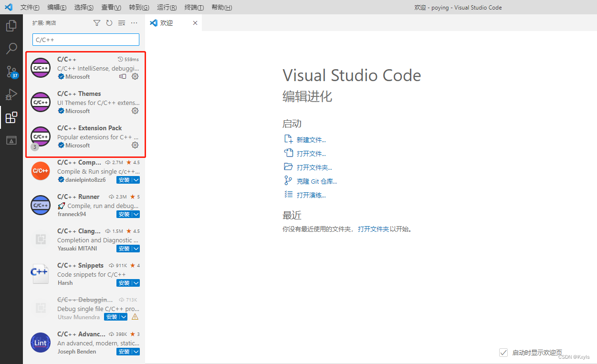Open the Run and Debug view
This screenshot has width=597, height=364.
pos(11,94)
